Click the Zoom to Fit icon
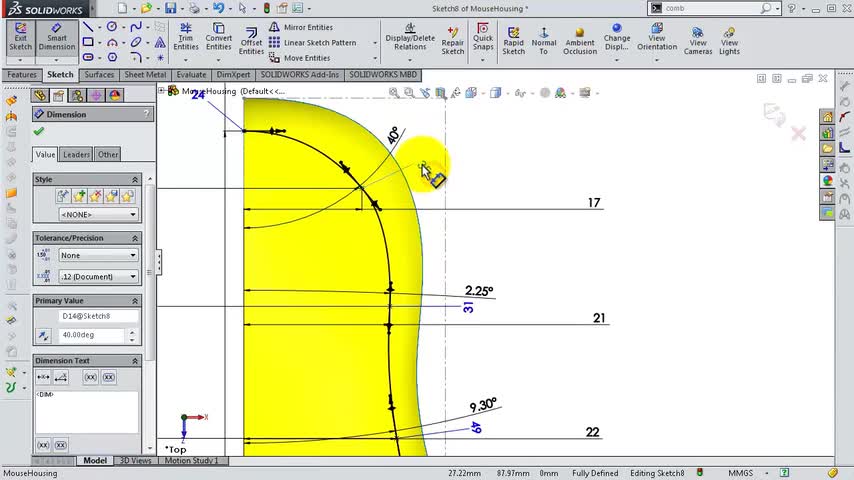Image resolution: width=854 pixels, height=480 pixels. pos(393,93)
